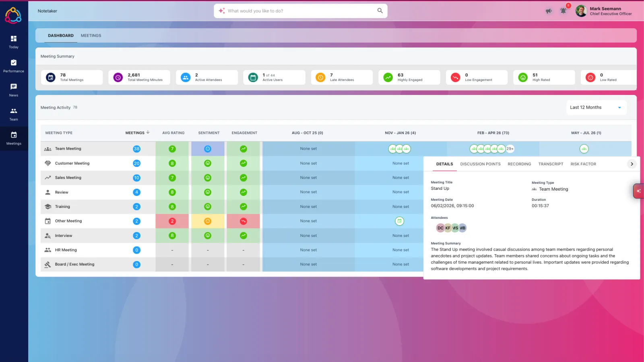Open the announcements megaphone icon
This screenshot has width=644, height=362.
pos(549,11)
